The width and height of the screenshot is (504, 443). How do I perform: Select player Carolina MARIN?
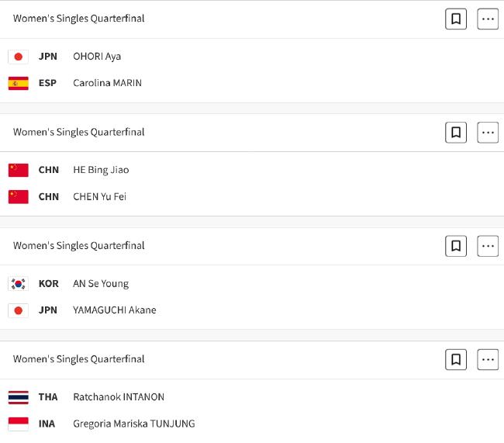click(107, 83)
